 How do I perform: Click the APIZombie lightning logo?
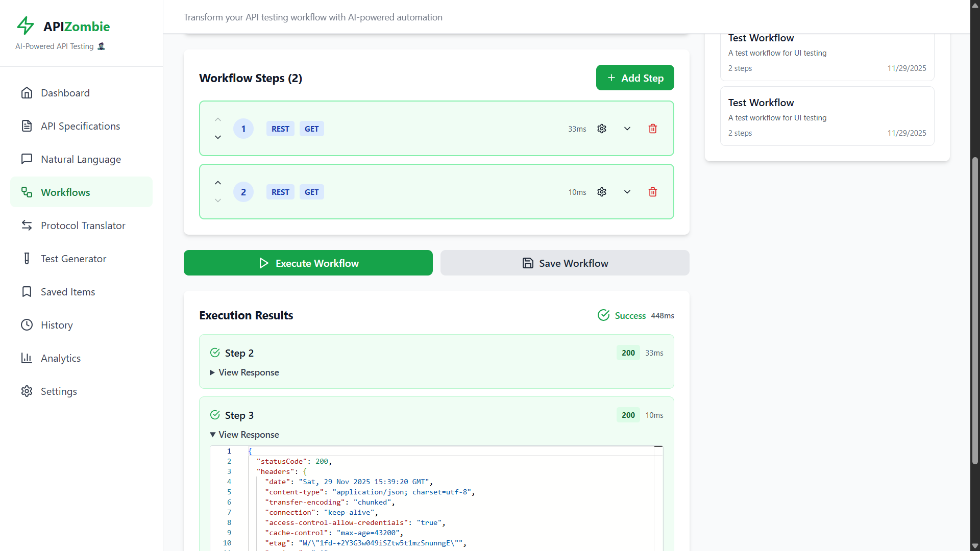pos(26,26)
